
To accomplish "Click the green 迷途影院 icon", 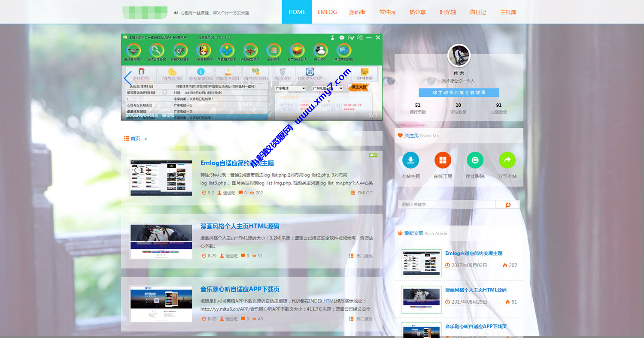I will [475, 159].
